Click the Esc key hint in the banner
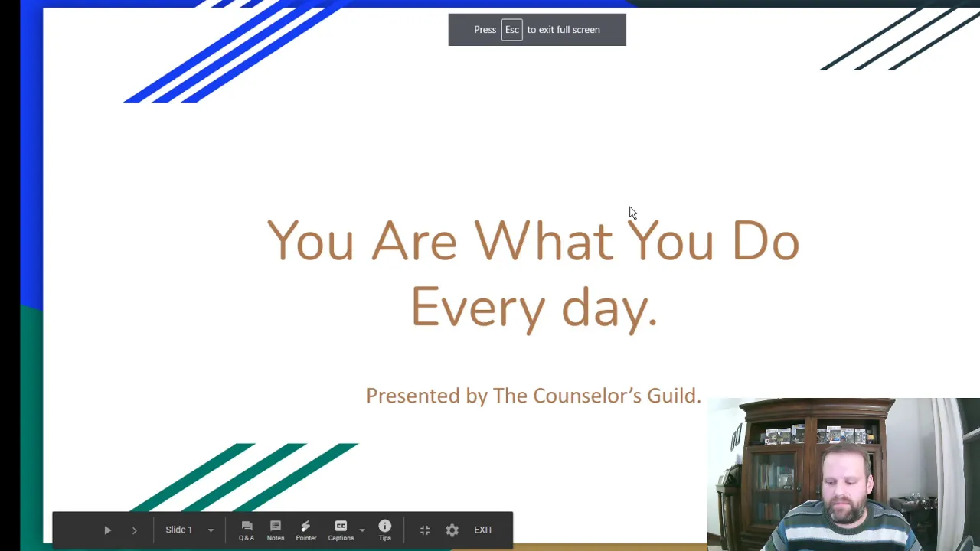Image resolution: width=980 pixels, height=551 pixels. 511,30
